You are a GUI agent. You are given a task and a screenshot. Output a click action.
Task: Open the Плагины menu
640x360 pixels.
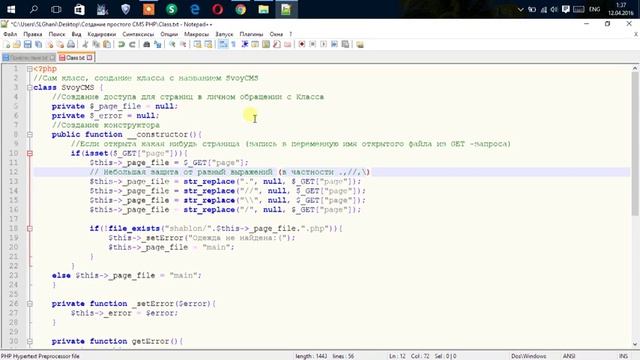pyautogui.click(x=251, y=34)
